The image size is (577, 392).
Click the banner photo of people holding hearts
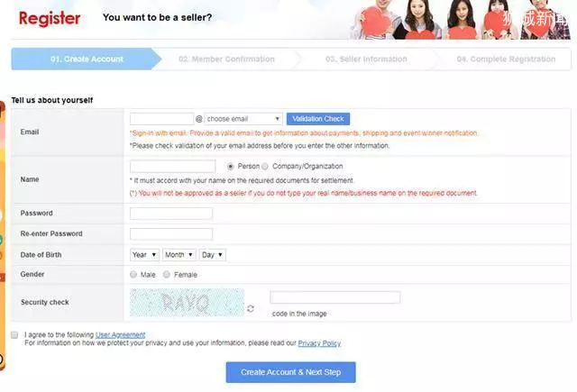coord(460,20)
